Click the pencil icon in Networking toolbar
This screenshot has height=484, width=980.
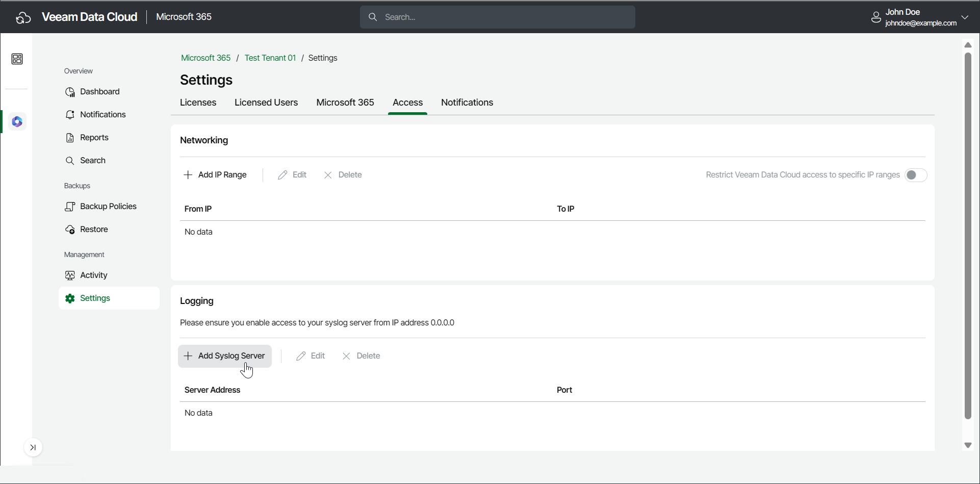point(282,175)
